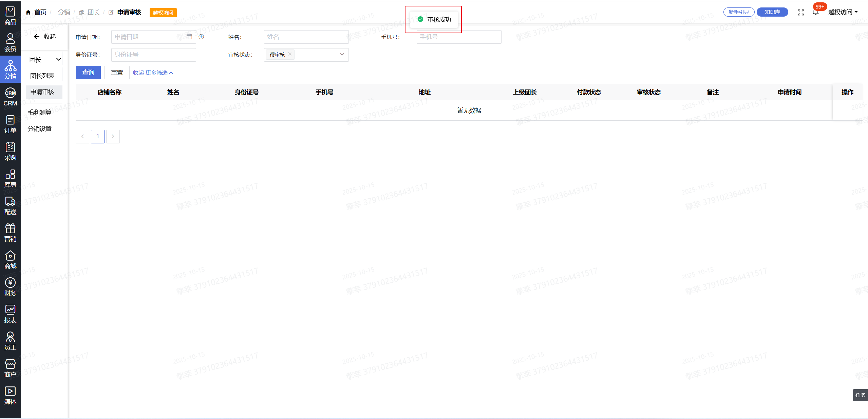Open the CRM sidebar icon

(x=10, y=97)
